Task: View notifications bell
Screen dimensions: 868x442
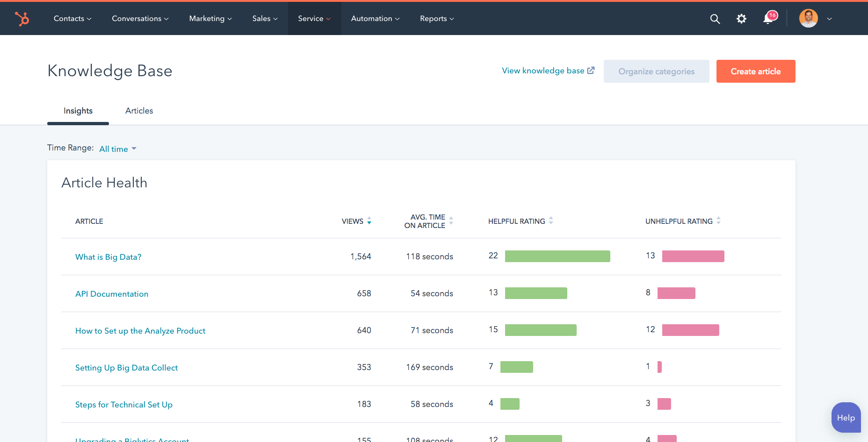Action: coord(767,20)
